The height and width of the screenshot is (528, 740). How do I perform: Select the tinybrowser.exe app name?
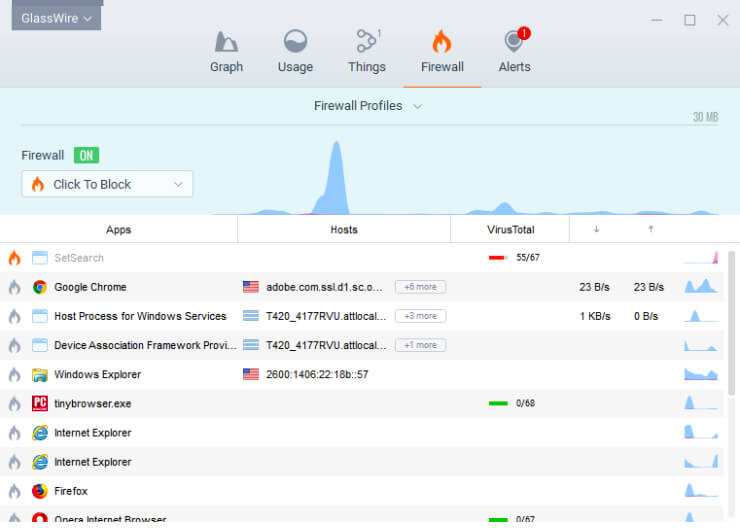tap(92, 404)
